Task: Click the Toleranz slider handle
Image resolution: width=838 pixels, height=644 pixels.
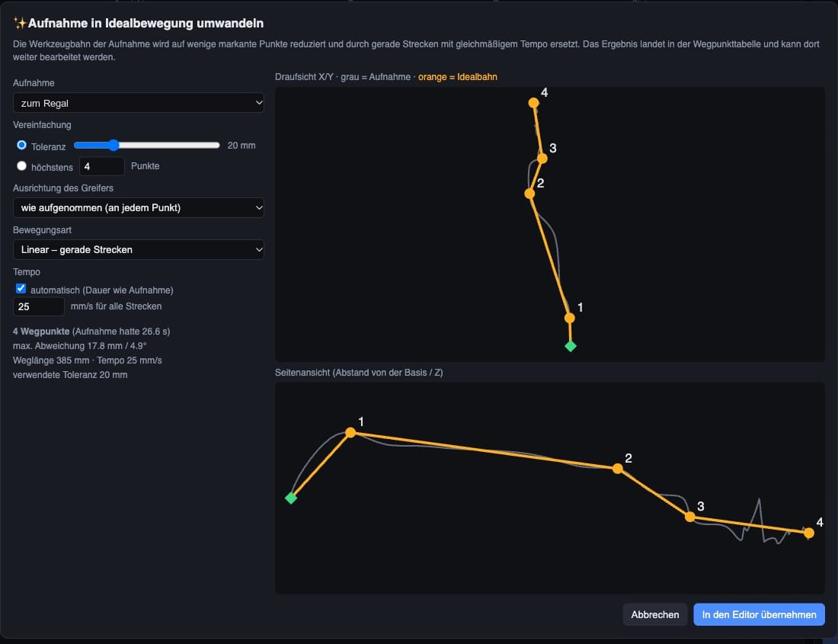Action: click(x=114, y=145)
